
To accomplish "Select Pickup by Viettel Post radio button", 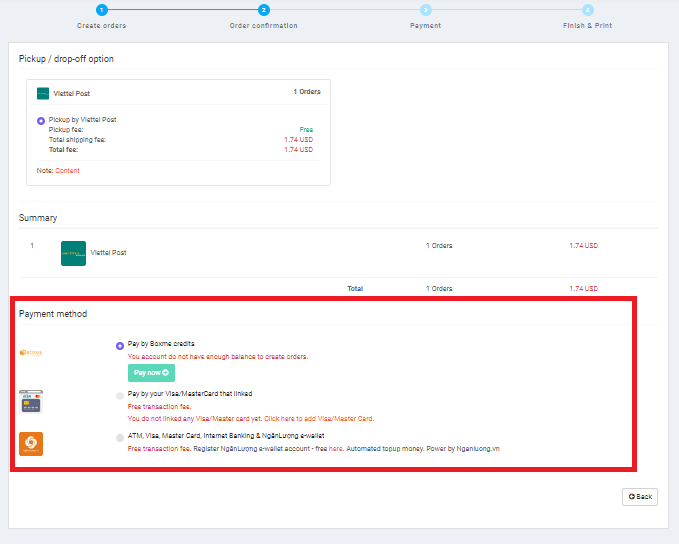I will (41, 121).
